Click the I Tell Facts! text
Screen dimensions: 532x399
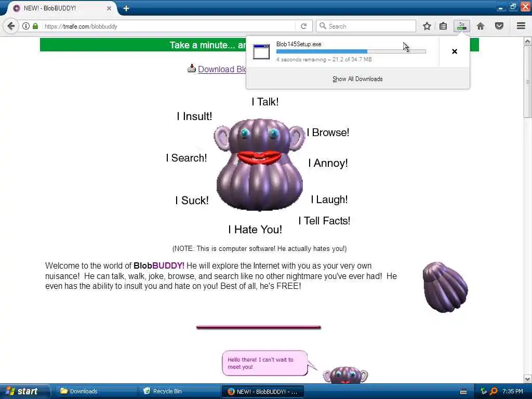pos(324,221)
